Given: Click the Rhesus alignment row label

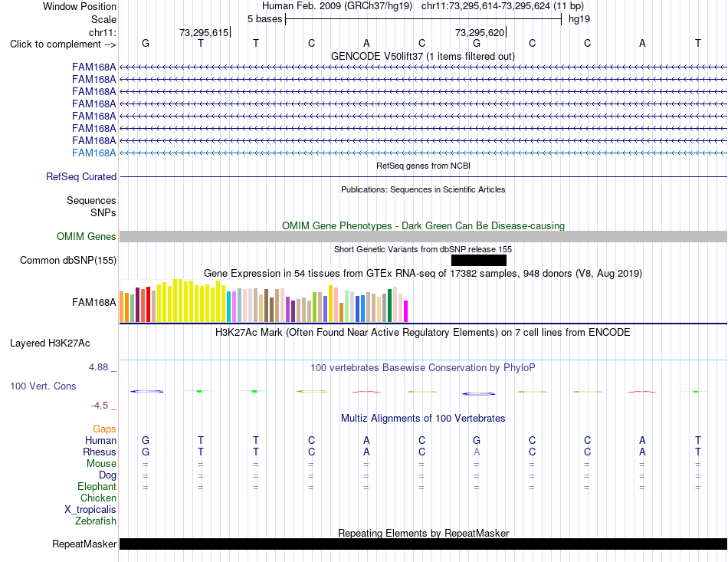Looking at the screenshot, I should [100, 452].
